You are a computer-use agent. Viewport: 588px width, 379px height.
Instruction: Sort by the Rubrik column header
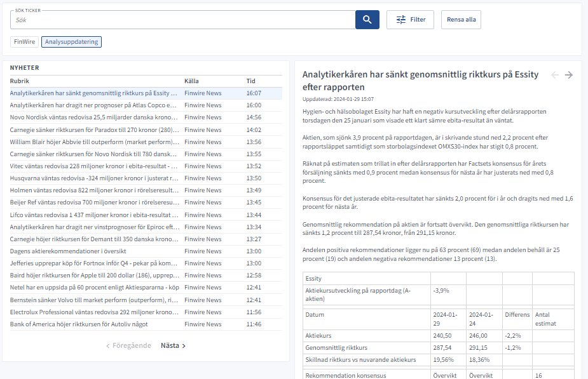pos(20,81)
